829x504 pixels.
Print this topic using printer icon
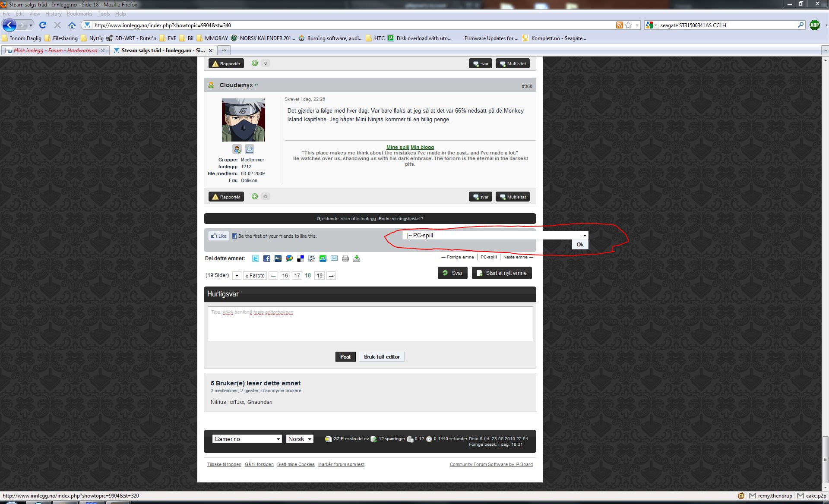pyautogui.click(x=345, y=258)
